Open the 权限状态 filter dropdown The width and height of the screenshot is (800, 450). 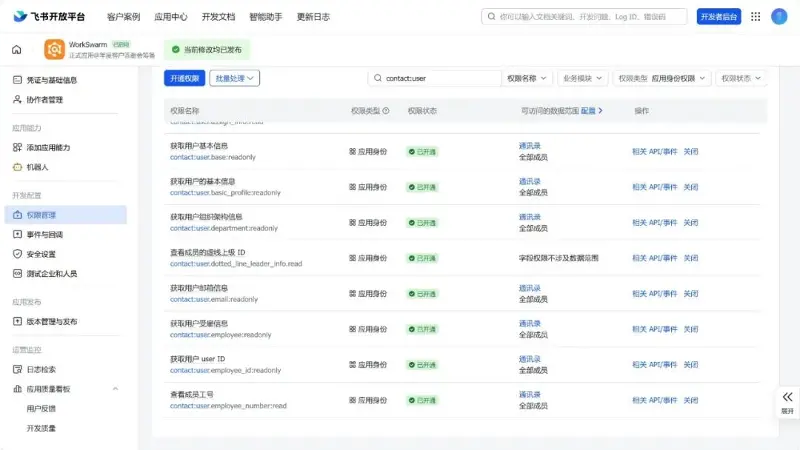[x=741, y=78]
